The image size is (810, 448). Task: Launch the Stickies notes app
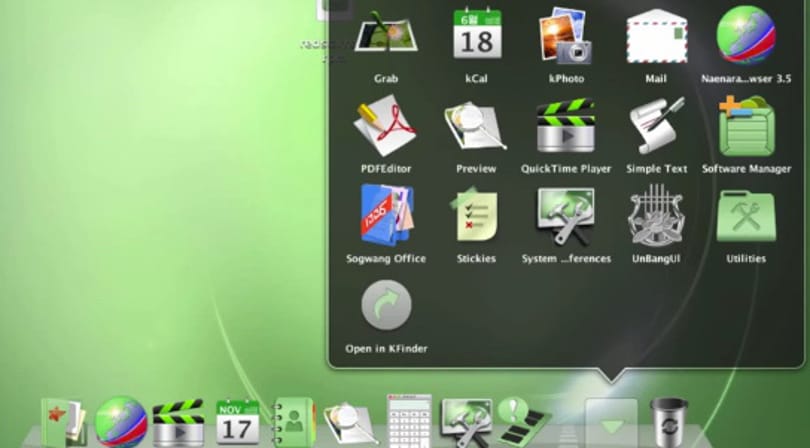[476, 215]
